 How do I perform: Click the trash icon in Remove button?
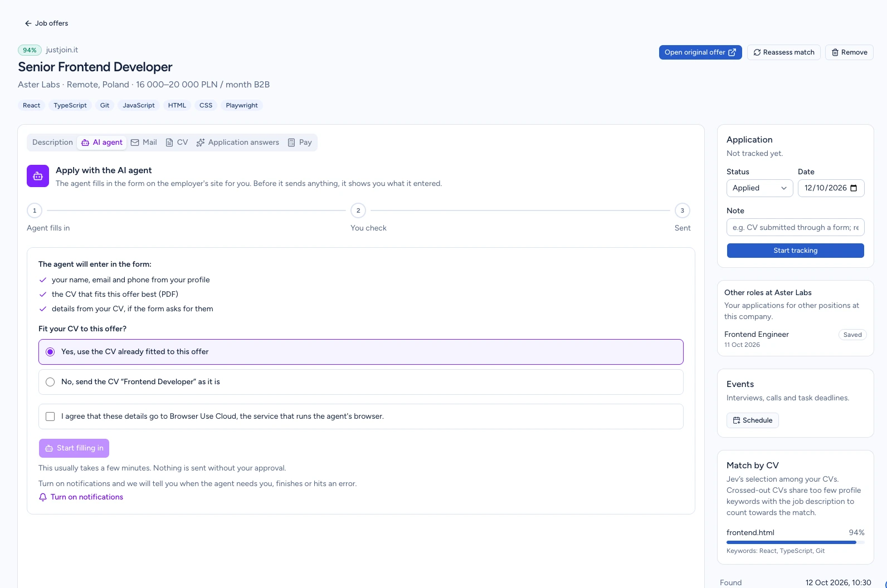point(835,52)
